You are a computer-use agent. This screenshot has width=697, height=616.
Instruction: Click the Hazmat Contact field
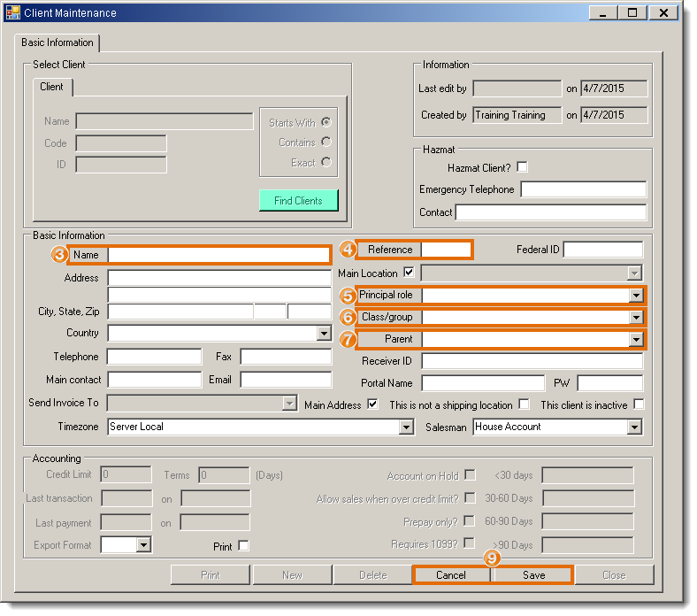[551, 212]
